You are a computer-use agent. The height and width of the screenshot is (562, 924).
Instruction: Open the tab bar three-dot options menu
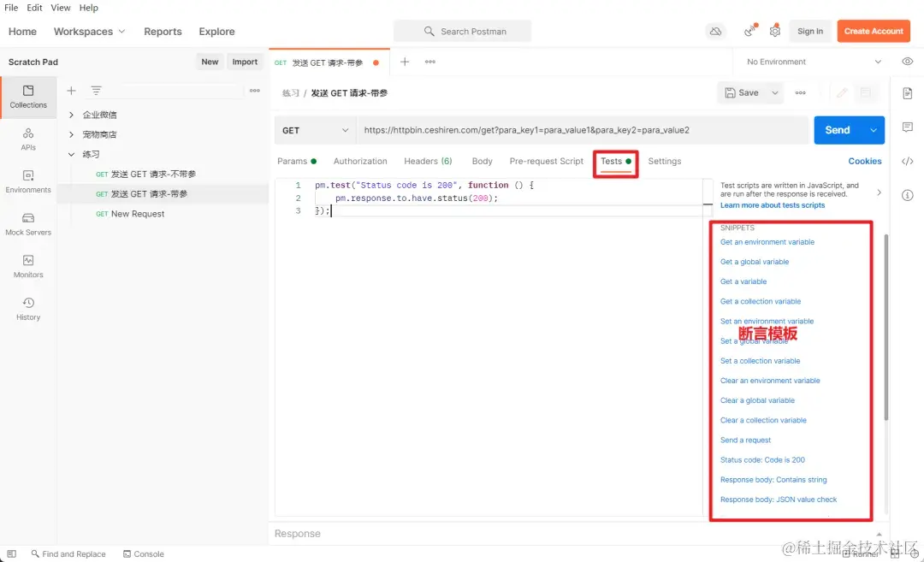[x=430, y=62]
